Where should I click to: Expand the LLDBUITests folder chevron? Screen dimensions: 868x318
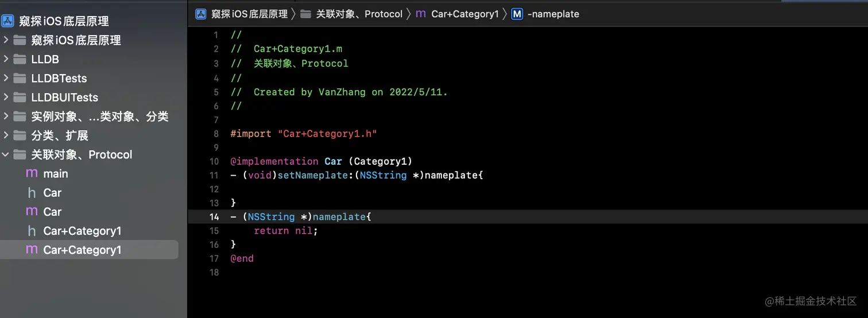[x=6, y=97]
